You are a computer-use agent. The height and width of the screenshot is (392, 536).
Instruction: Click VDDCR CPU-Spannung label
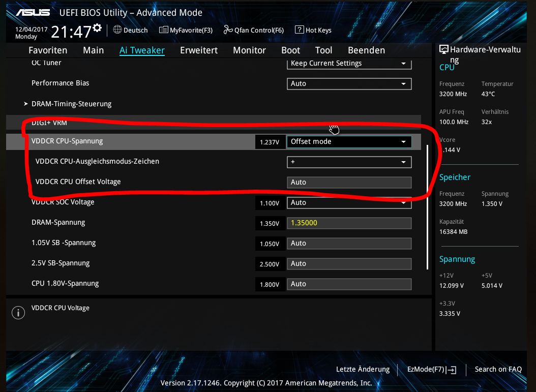coord(67,141)
